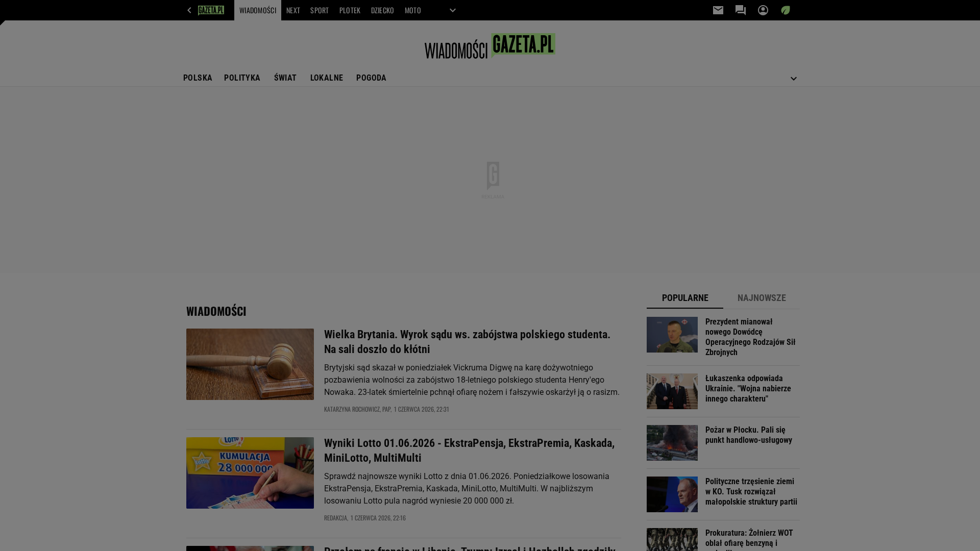The height and width of the screenshot is (551, 980).
Task: Open the Wielka Brytania court verdict headline
Action: [x=467, y=342]
